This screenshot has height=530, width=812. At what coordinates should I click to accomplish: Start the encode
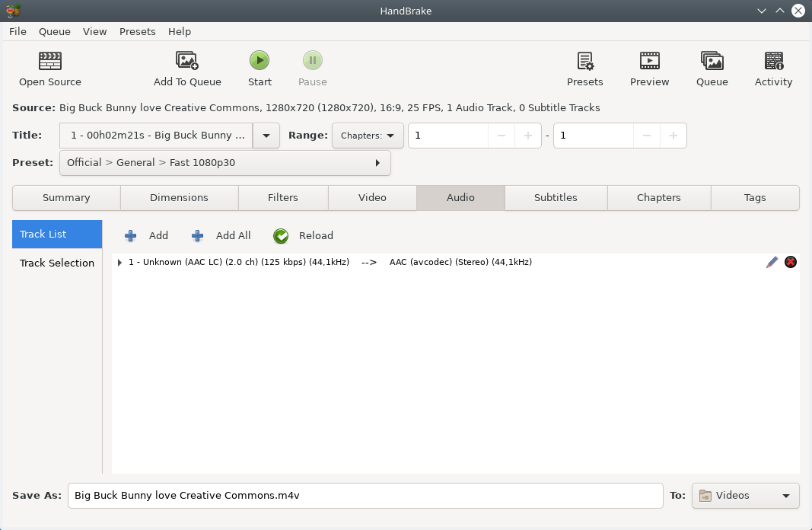pos(259,68)
